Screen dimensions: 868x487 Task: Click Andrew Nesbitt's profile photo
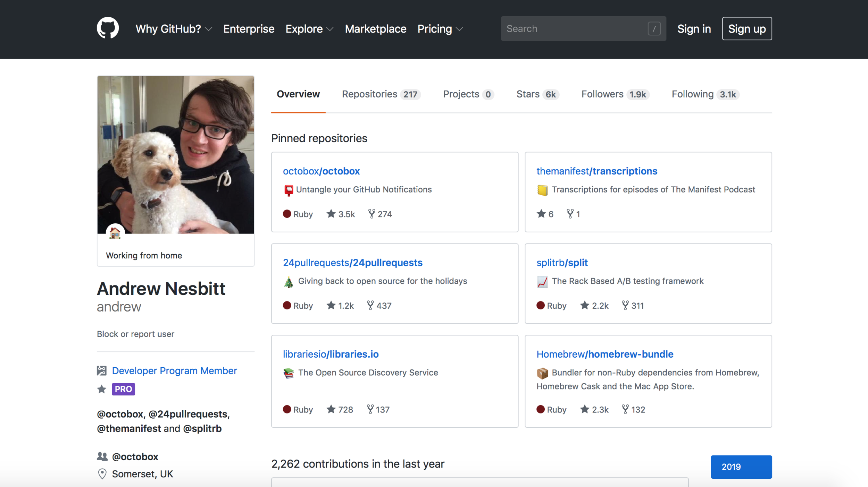tap(176, 155)
